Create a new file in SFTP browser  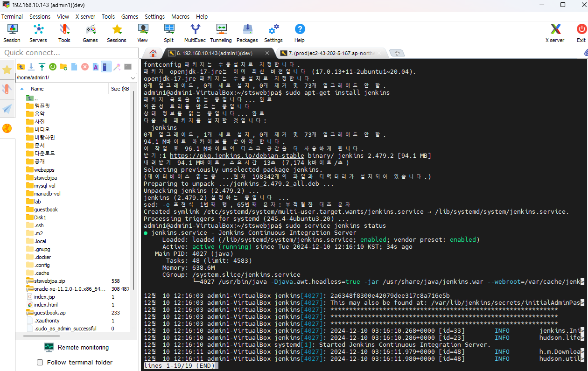point(74,67)
